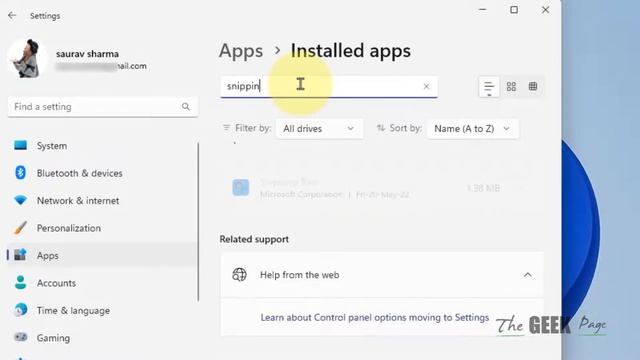Minimize the Settings window
Image resolution: width=640 pixels, height=360 pixels.
pos(482,10)
